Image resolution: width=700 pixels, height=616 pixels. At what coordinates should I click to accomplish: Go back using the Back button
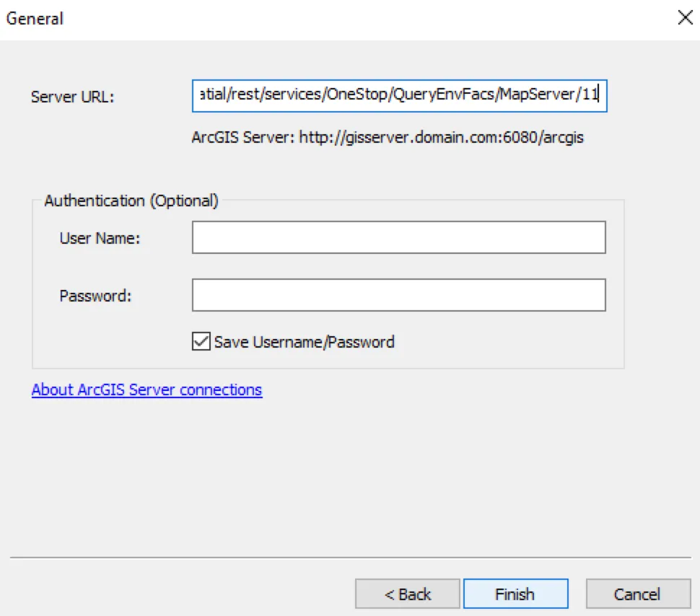pos(407,593)
